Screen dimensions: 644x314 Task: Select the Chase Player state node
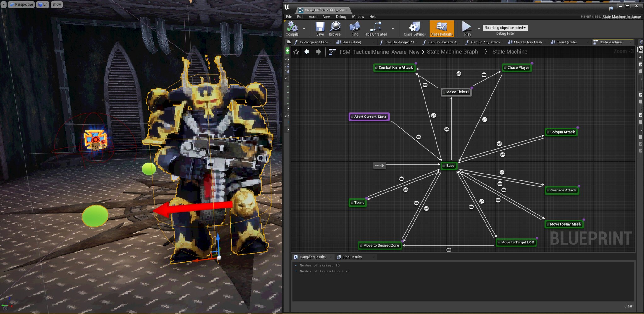(x=517, y=68)
